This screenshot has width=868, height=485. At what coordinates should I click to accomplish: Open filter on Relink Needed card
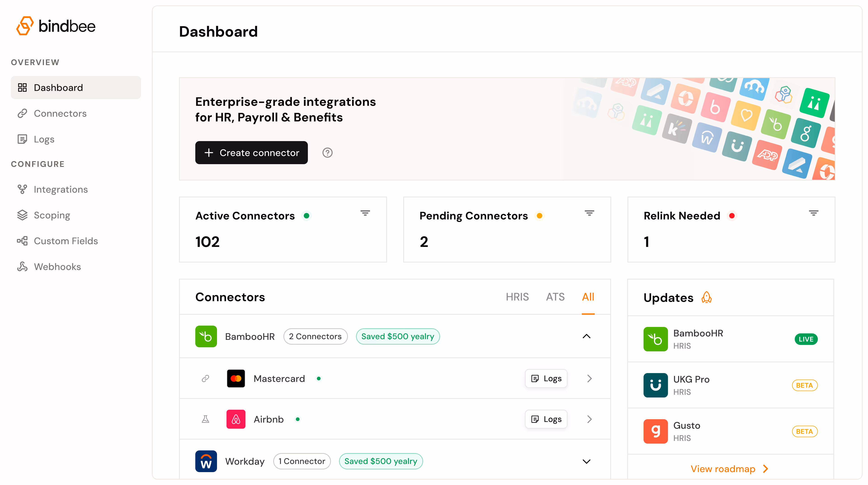814,213
